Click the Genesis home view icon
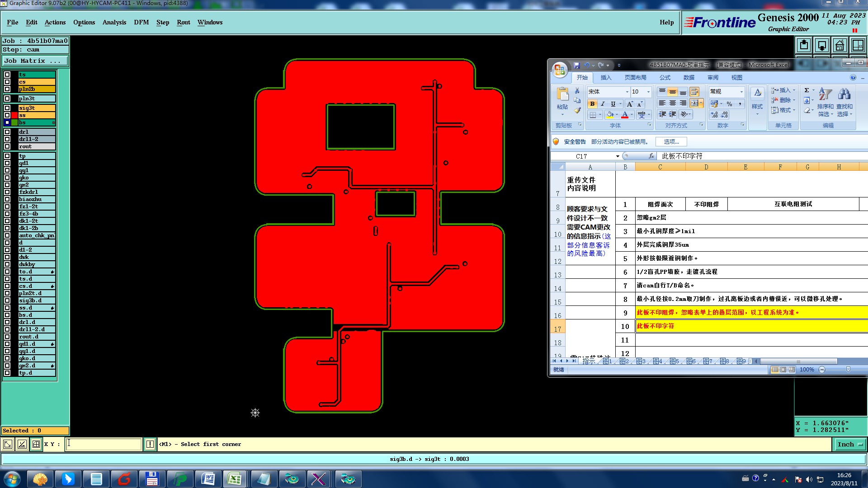Screen dimensions: 868x488 [840, 46]
